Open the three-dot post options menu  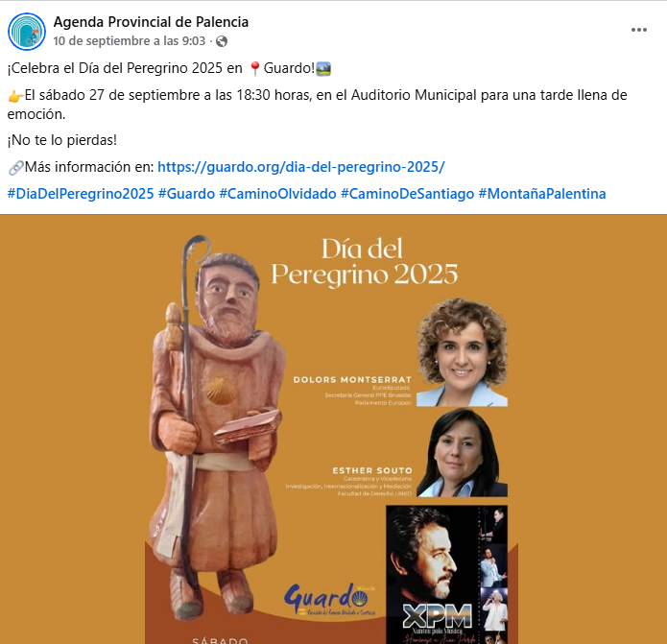click(x=639, y=30)
